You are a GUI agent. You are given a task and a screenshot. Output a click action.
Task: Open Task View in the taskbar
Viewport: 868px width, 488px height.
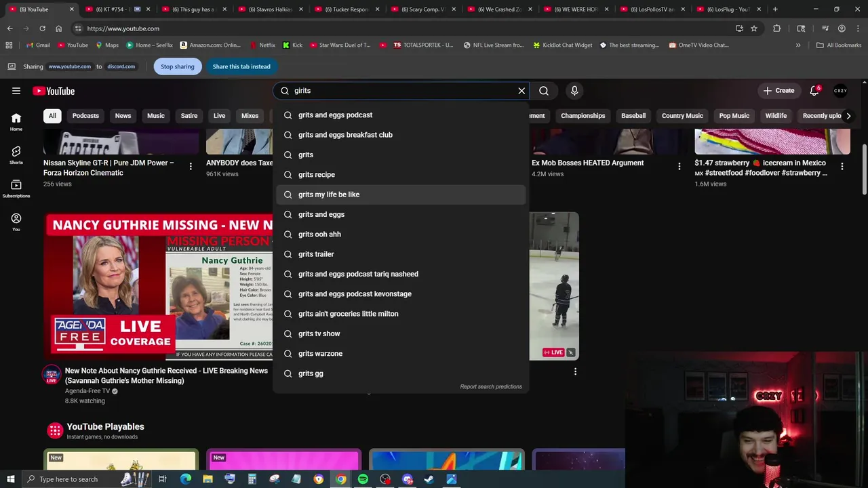(163, 479)
